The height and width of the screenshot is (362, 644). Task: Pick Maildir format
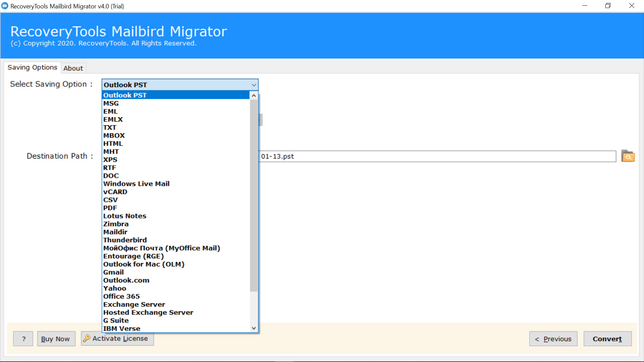176,232
